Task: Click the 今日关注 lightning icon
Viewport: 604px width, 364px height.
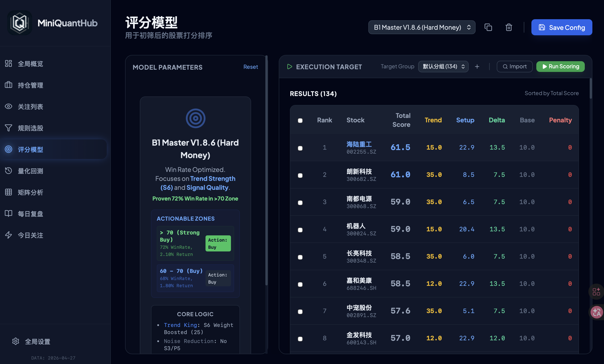Action: point(8,235)
